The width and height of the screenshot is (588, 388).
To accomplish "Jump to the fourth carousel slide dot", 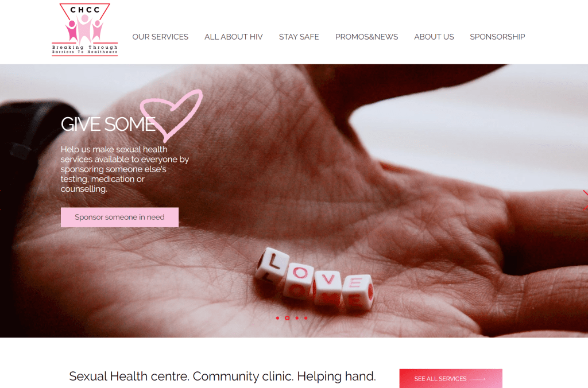I will point(306,318).
